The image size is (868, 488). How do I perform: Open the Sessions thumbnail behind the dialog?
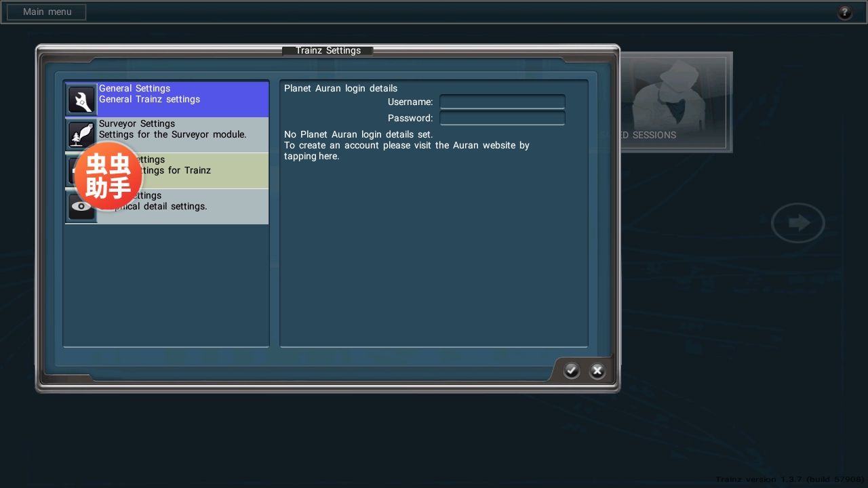pos(676,102)
